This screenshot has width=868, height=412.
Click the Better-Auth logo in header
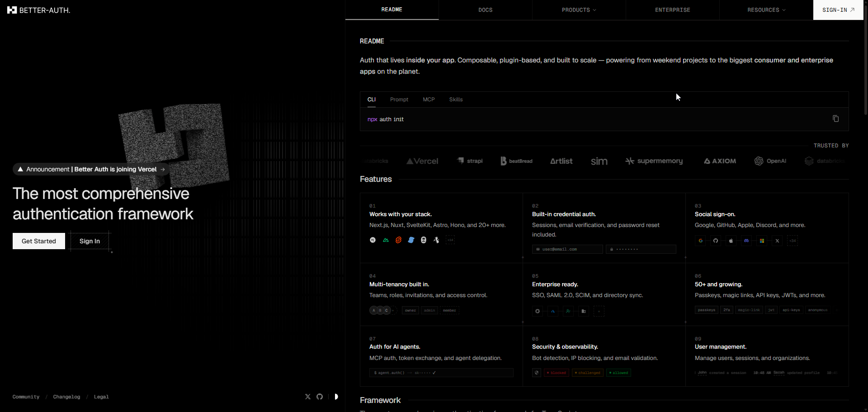(x=39, y=10)
